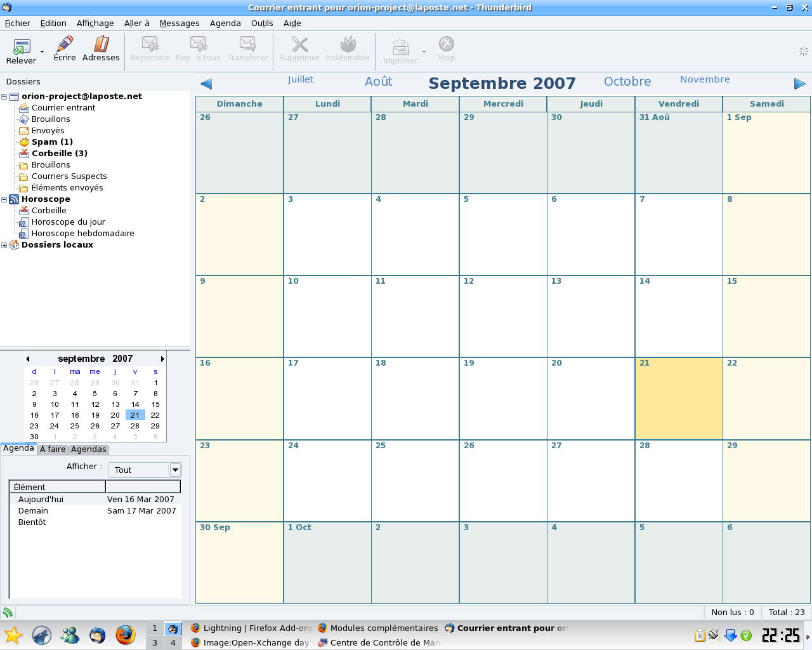Switch to the A faire tab

point(53,449)
